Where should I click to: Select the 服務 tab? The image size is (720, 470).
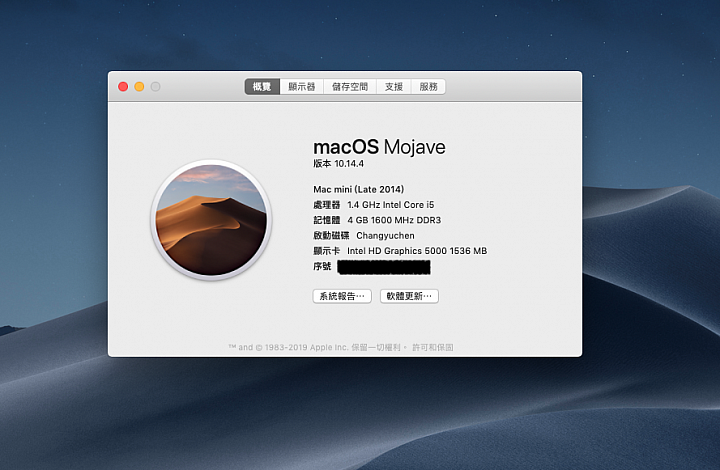(428, 87)
